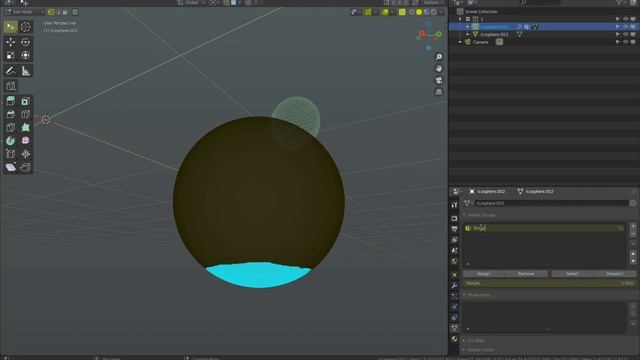The width and height of the screenshot is (640, 360).
Task: Toggle viewport gizmo display button
Action: 368,12
